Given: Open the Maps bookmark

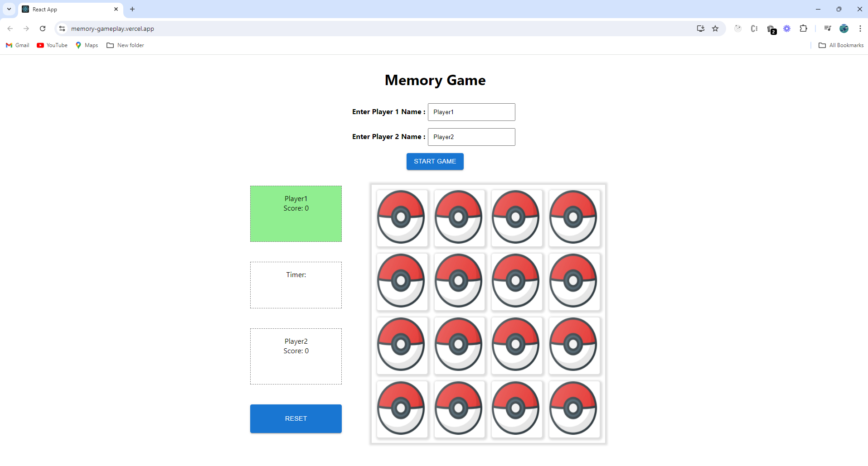Looking at the screenshot, I should (87, 45).
